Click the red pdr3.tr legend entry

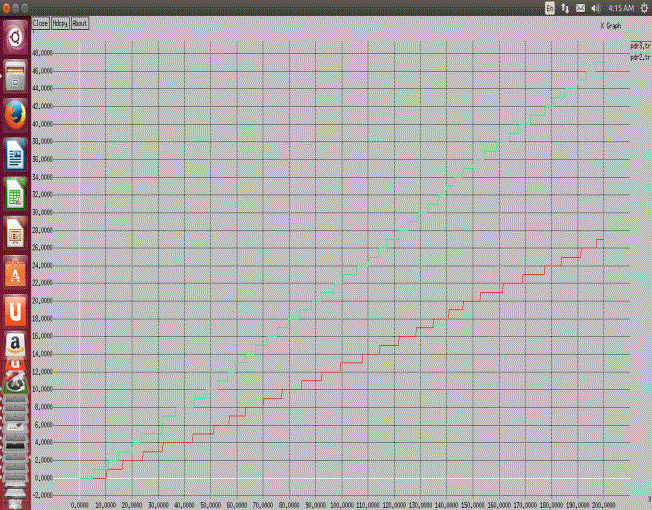pyautogui.click(x=639, y=46)
